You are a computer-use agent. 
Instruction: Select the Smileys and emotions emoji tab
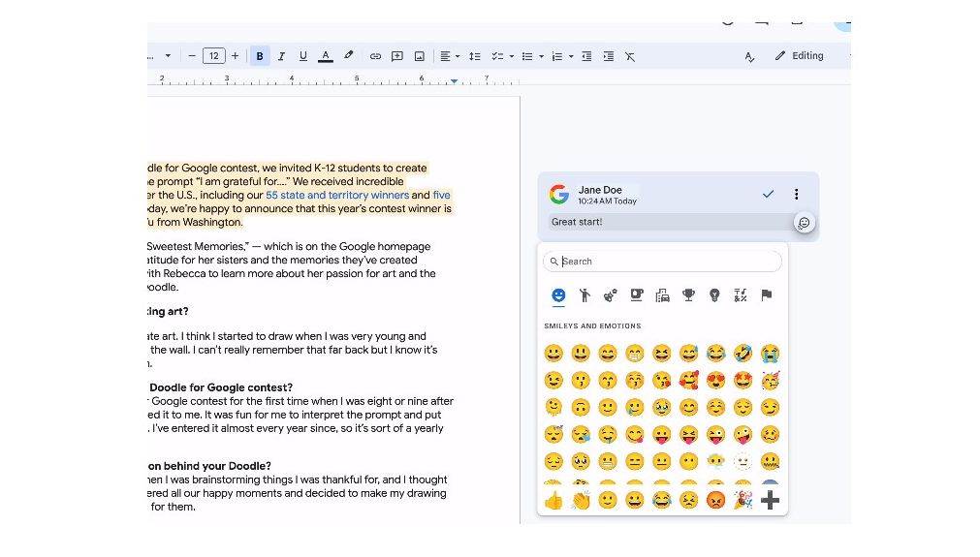[558, 294]
